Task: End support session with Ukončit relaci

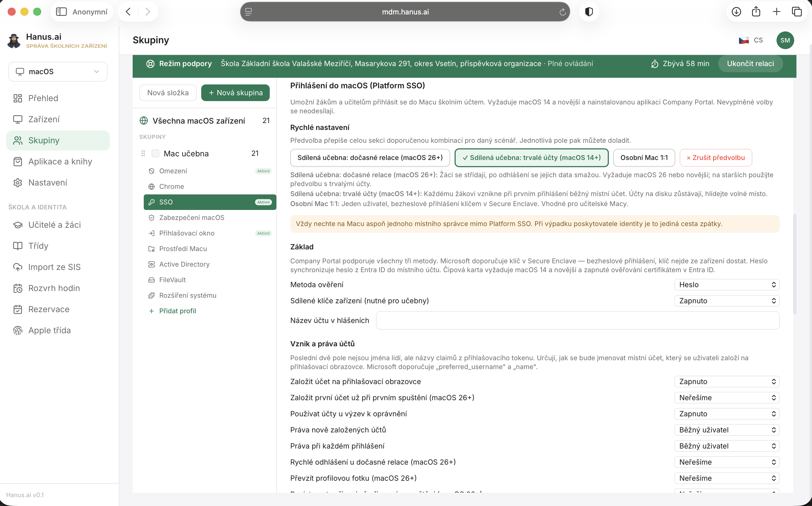Action: (750, 64)
